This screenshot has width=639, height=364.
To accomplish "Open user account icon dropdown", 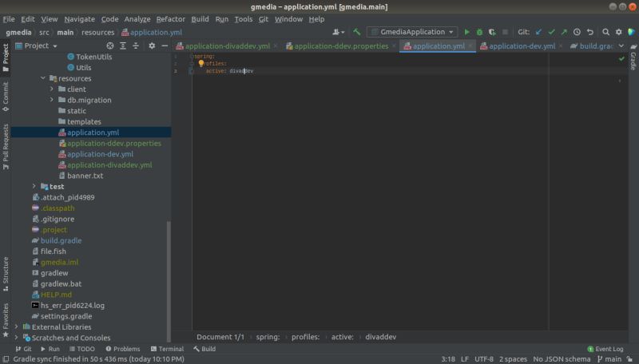I will 338,32.
